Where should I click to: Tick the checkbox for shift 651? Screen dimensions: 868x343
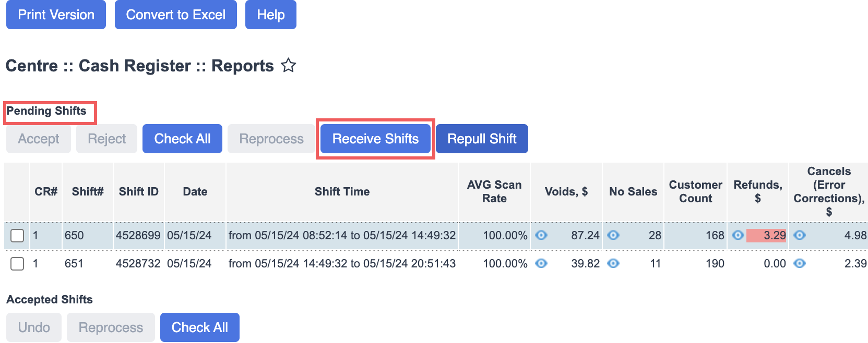17,264
